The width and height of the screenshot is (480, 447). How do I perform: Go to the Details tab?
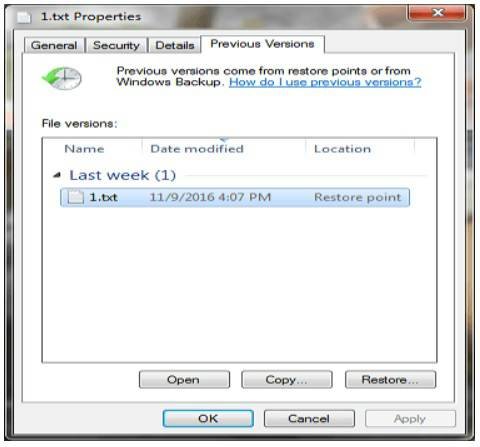(175, 45)
